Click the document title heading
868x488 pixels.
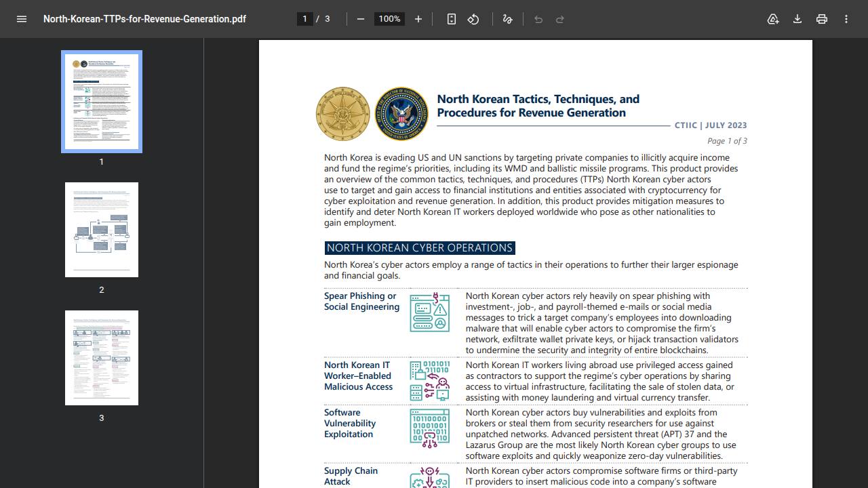[538, 106]
